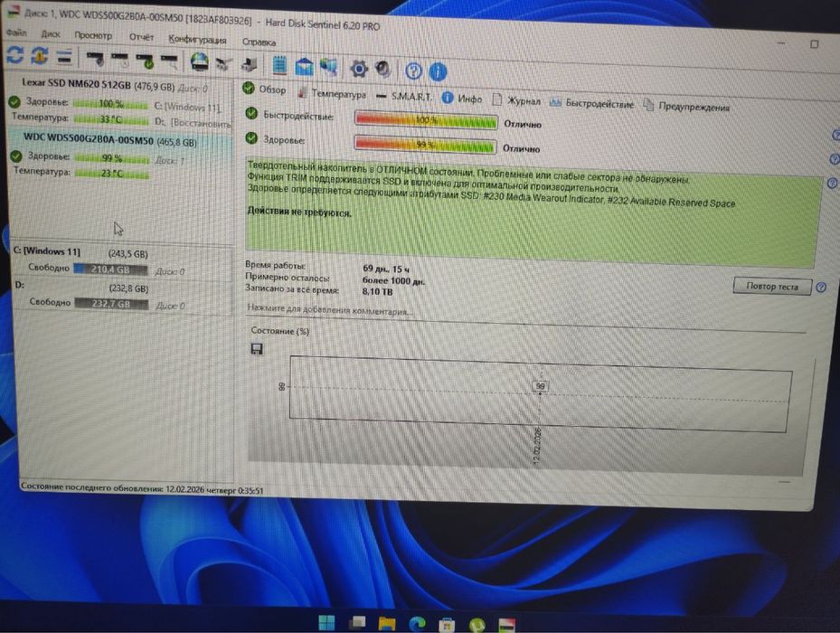This screenshot has width=840, height=633.
Task: Click the 'Состояние (%)' graph heading
Action: (279, 331)
